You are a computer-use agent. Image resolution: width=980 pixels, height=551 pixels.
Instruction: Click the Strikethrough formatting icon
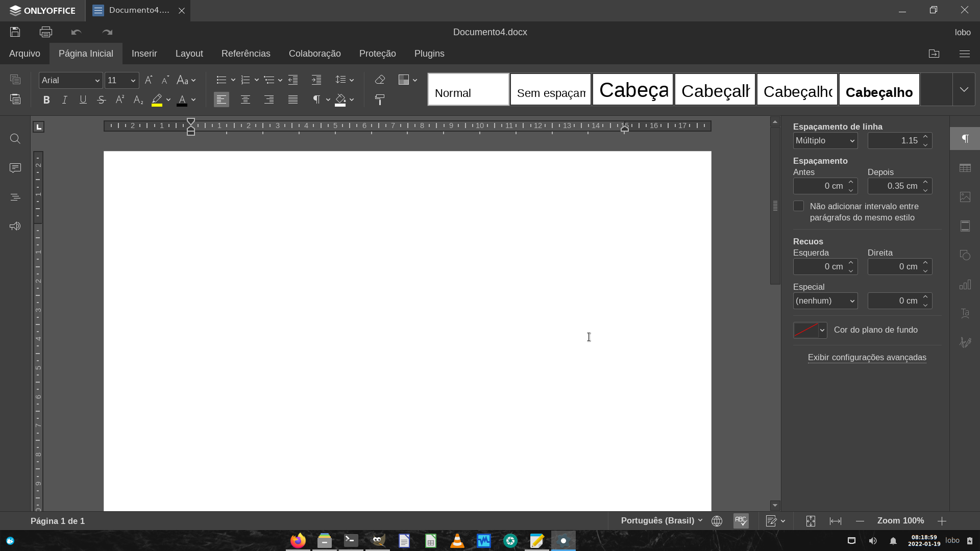[x=102, y=99]
